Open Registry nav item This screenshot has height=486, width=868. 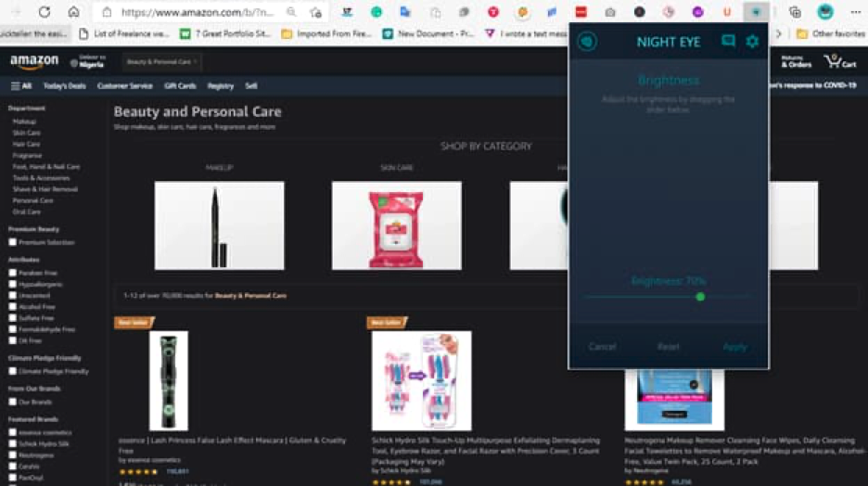(x=221, y=86)
